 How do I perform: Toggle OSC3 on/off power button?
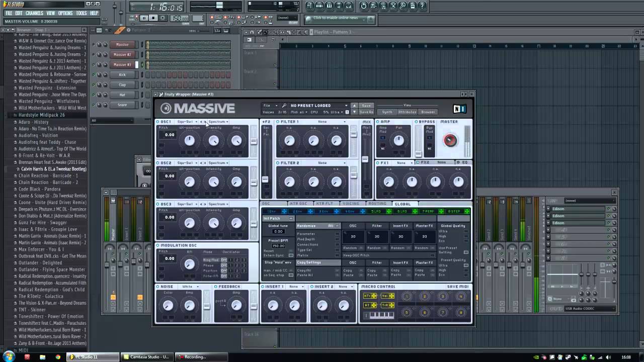click(x=158, y=204)
